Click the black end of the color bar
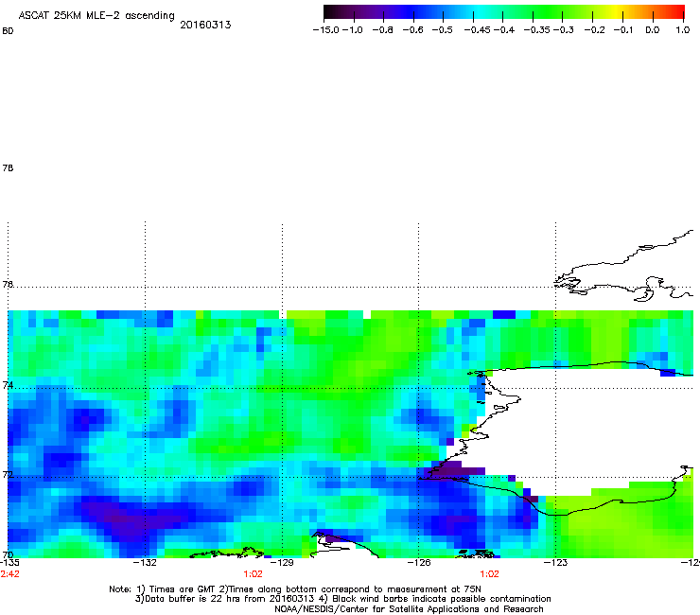The height and width of the screenshot is (615, 700). [329, 12]
